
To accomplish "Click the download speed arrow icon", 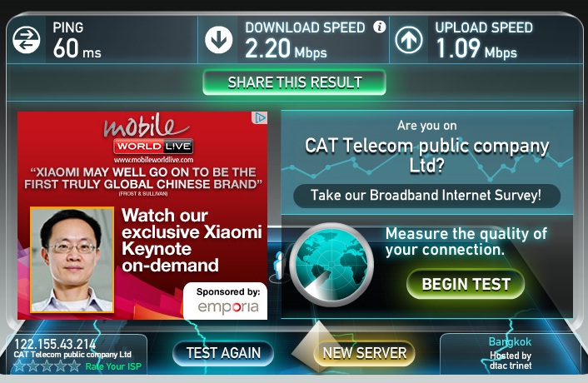I will click(218, 40).
